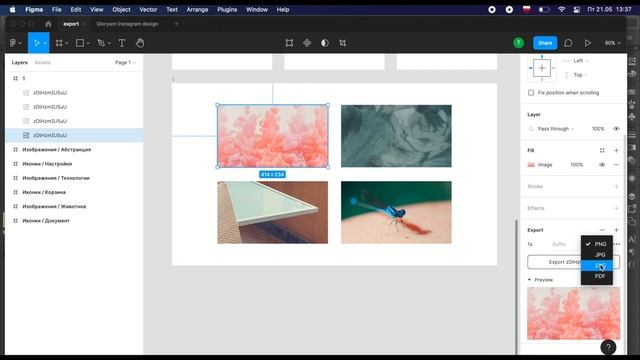The image size is (640, 360).
Task: Click the Use as mask icon
Action: pyautogui.click(x=325, y=43)
